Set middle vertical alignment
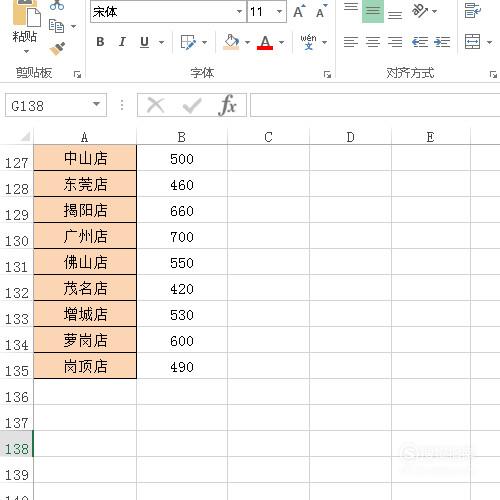The image size is (500, 500). (373, 11)
